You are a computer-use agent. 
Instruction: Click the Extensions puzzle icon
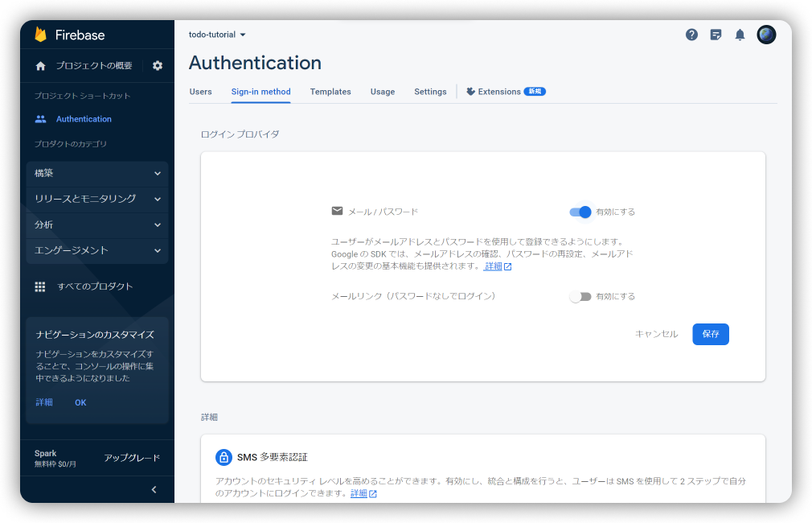(471, 92)
